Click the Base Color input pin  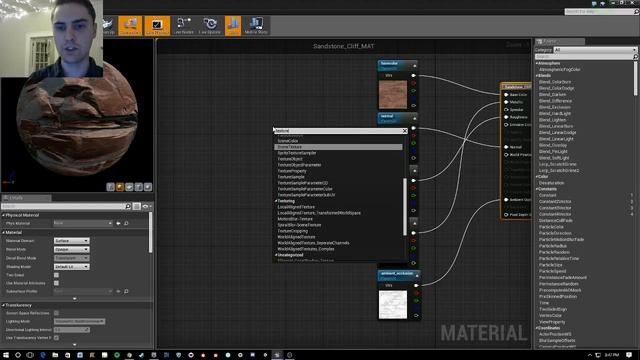tap(506, 95)
